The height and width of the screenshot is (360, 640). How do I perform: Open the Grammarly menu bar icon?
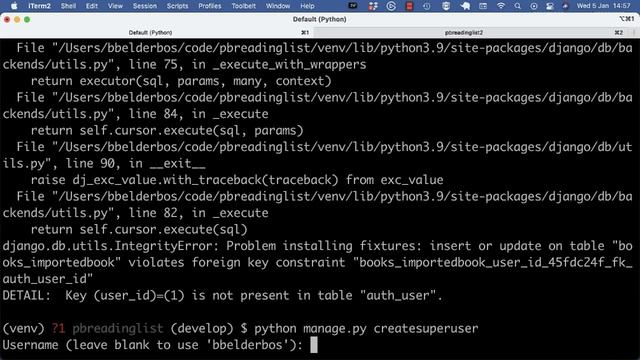pyautogui.click(x=391, y=6)
